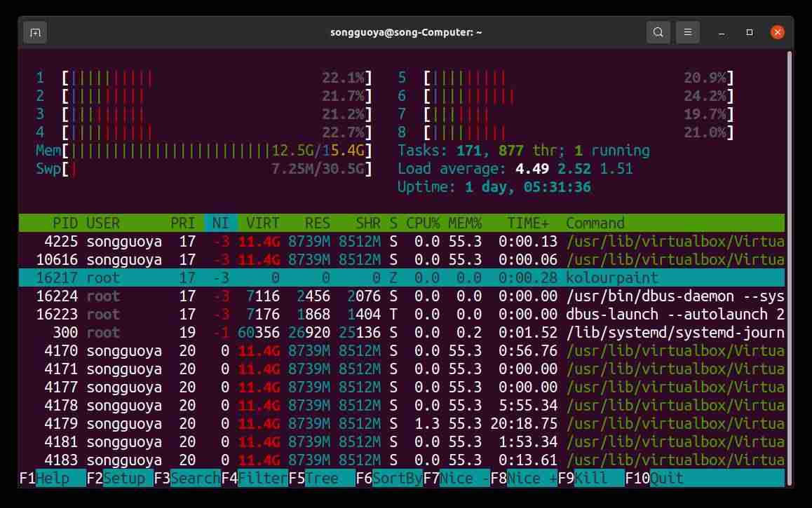The image size is (812, 508).
Task: Sort by the VIRT column header
Action: pyautogui.click(x=262, y=224)
